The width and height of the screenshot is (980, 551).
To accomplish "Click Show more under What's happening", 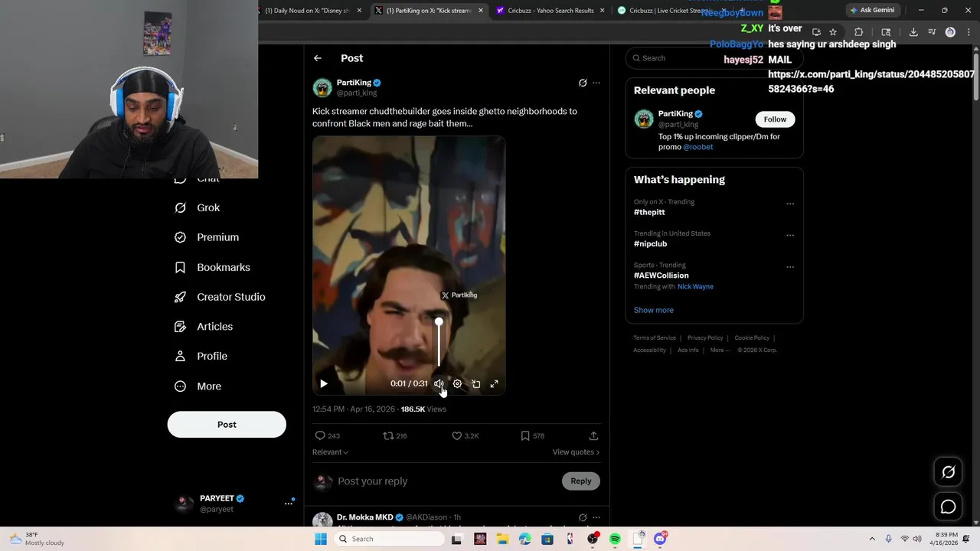I will point(653,310).
